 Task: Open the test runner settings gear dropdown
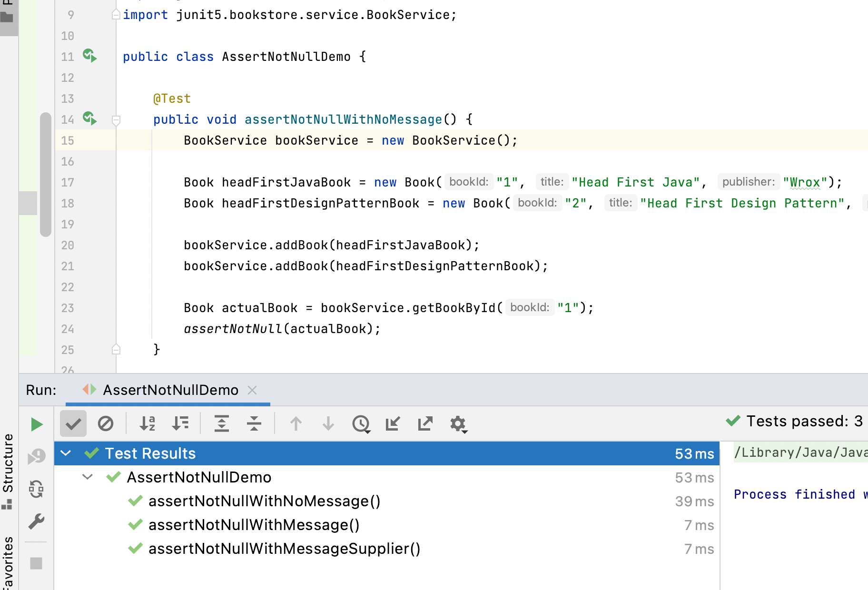tap(457, 423)
